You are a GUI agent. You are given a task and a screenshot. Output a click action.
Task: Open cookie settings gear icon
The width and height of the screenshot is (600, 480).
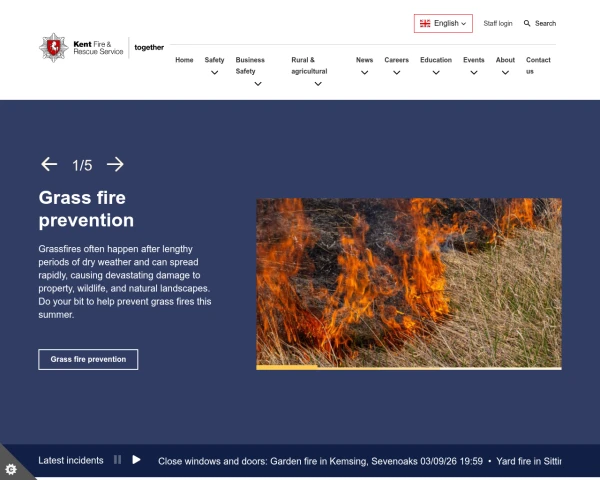[11, 469]
